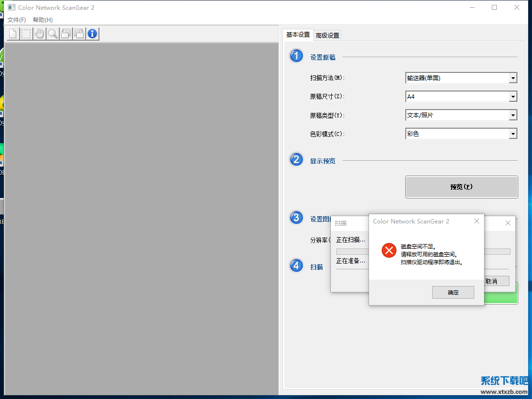Screen dimensions: 532x399
Task: Switch to the 高级设置 tab
Action: pos(327,35)
